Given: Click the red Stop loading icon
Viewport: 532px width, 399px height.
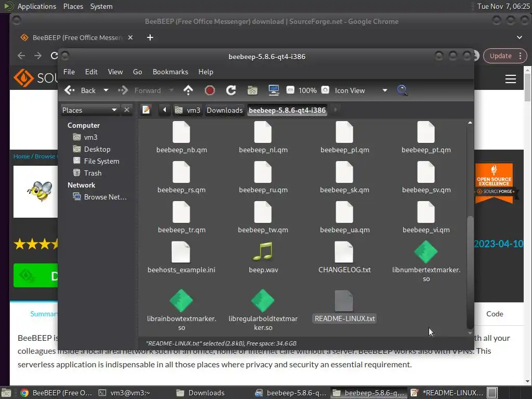Looking at the screenshot, I should [x=210, y=90].
